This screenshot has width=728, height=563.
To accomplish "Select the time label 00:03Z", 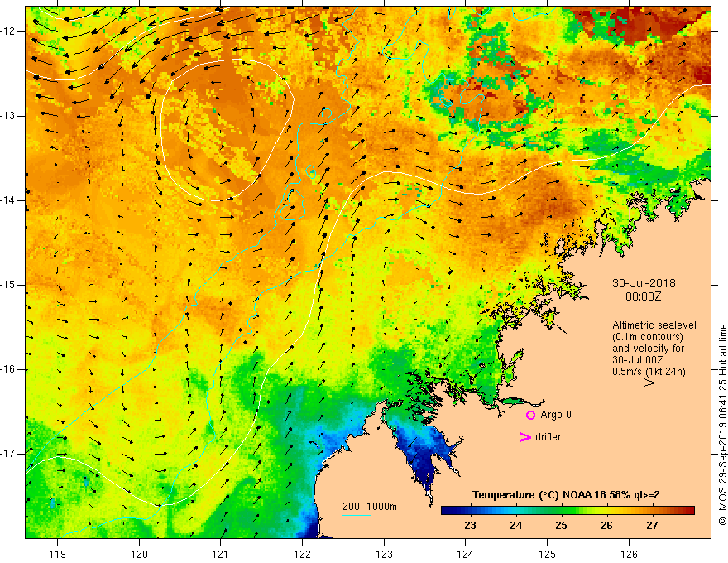I will click(643, 296).
